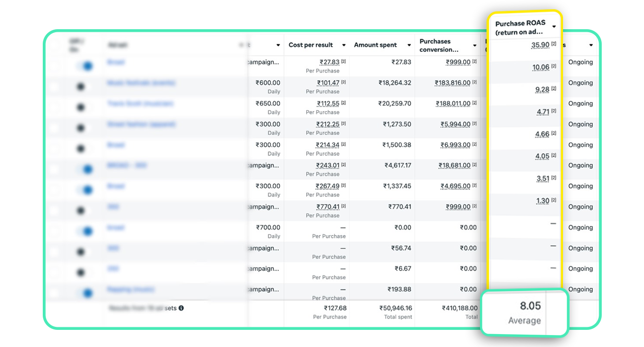644x347 pixels.
Task: Open Amount spent column dropdown arrow
Action: click(x=409, y=45)
